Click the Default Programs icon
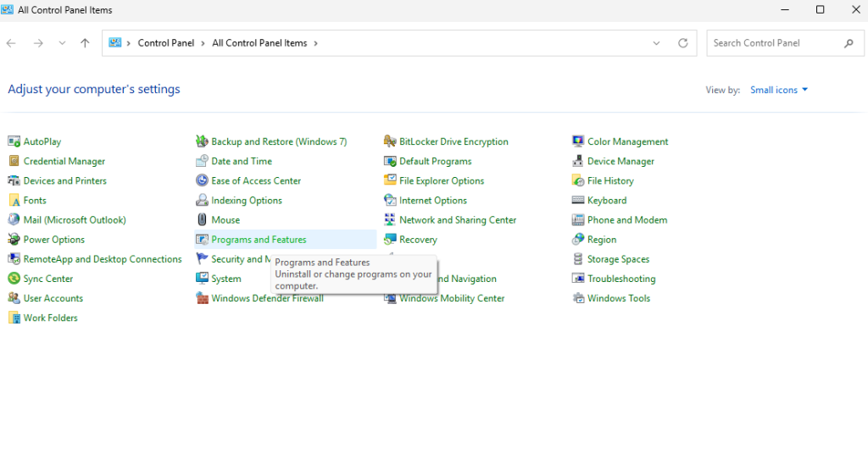 390,161
